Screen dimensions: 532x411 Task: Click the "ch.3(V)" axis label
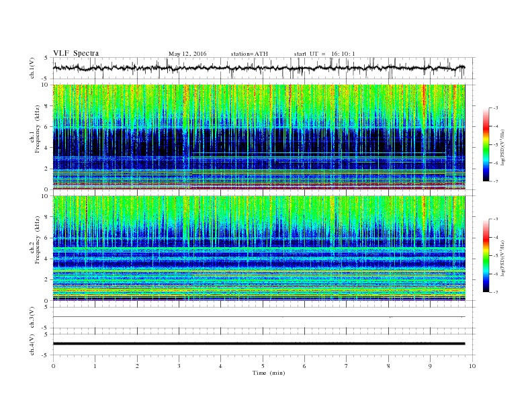tap(32, 318)
